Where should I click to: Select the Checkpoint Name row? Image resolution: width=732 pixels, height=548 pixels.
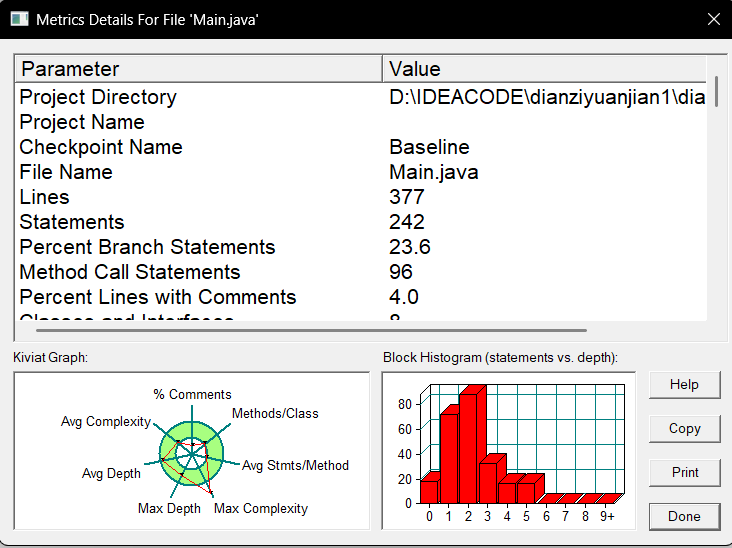360,147
